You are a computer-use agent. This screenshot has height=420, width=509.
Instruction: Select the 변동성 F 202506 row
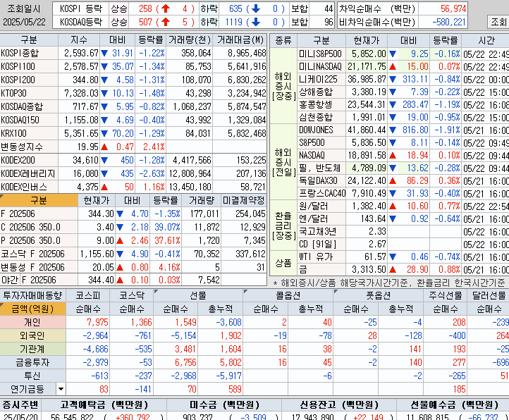pos(133,267)
